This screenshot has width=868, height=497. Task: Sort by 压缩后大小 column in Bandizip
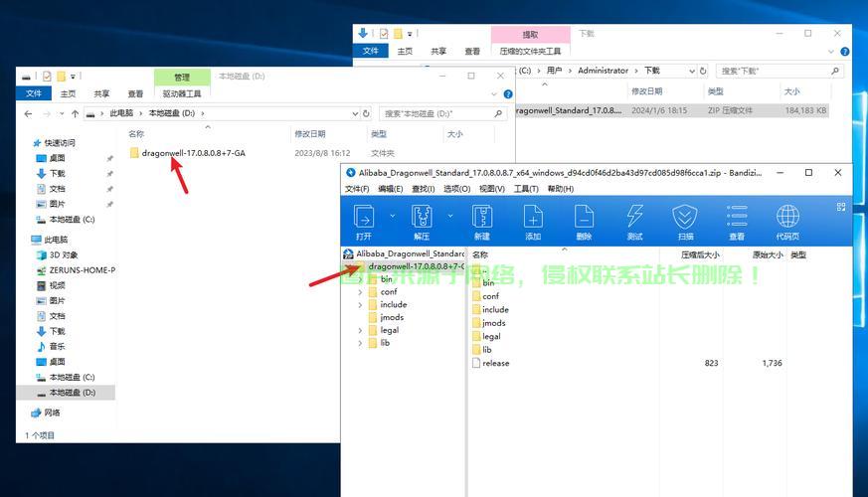point(700,255)
